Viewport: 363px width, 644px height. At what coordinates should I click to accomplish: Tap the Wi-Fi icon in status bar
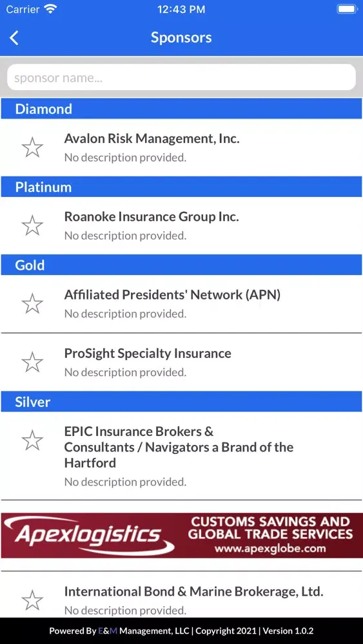(x=51, y=10)
